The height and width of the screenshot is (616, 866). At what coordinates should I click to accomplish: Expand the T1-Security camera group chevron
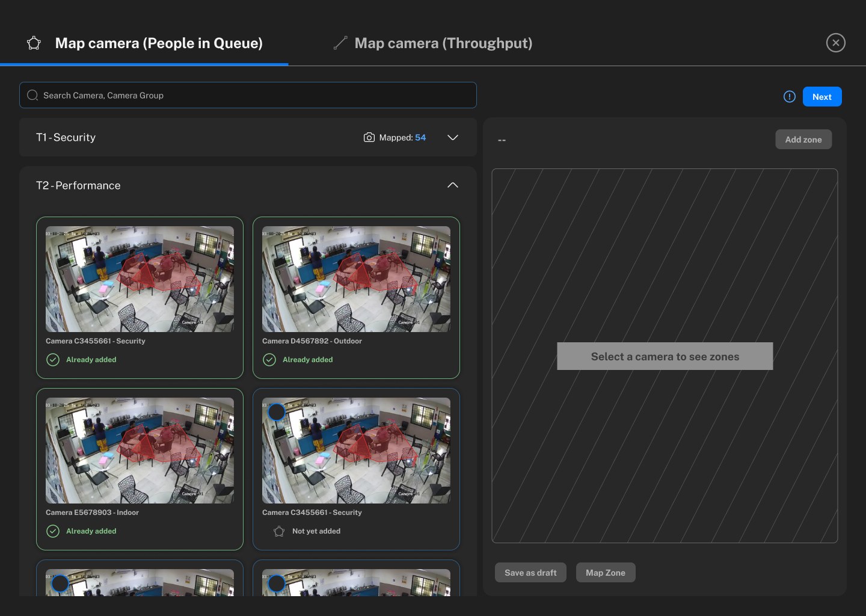click(453, 138)
